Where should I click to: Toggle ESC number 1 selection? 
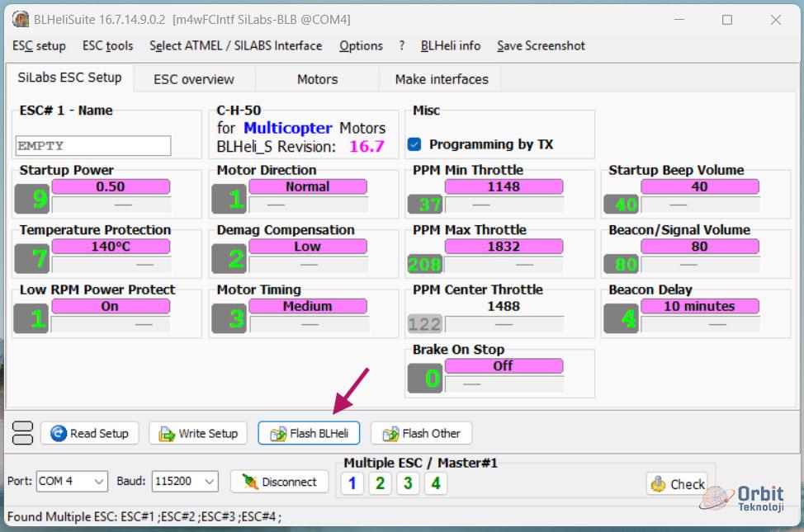tap(352, 483)
